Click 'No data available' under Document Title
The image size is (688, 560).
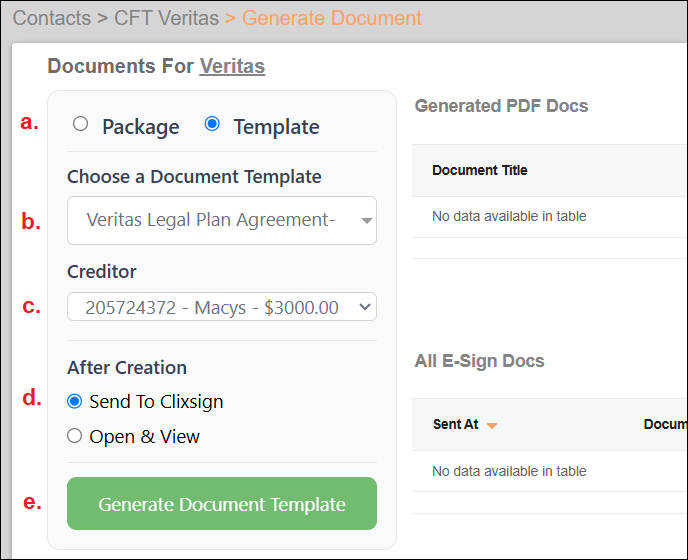coord(509,216)
